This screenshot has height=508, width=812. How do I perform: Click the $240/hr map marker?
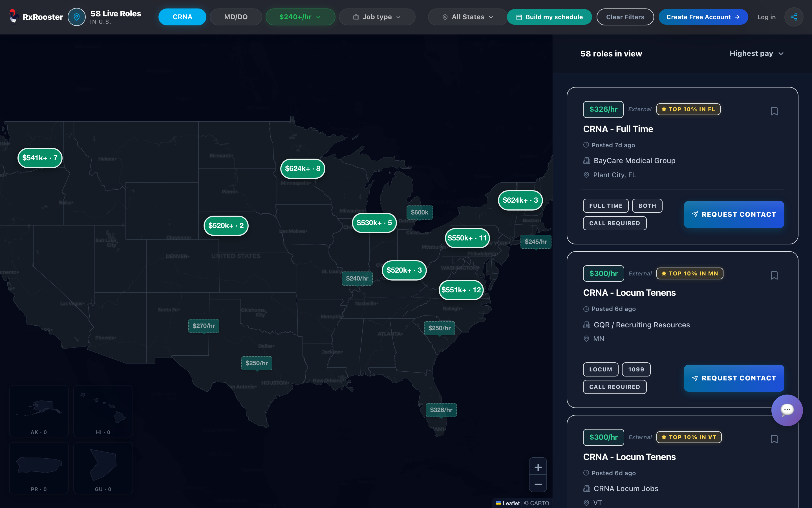coord(357,278)
